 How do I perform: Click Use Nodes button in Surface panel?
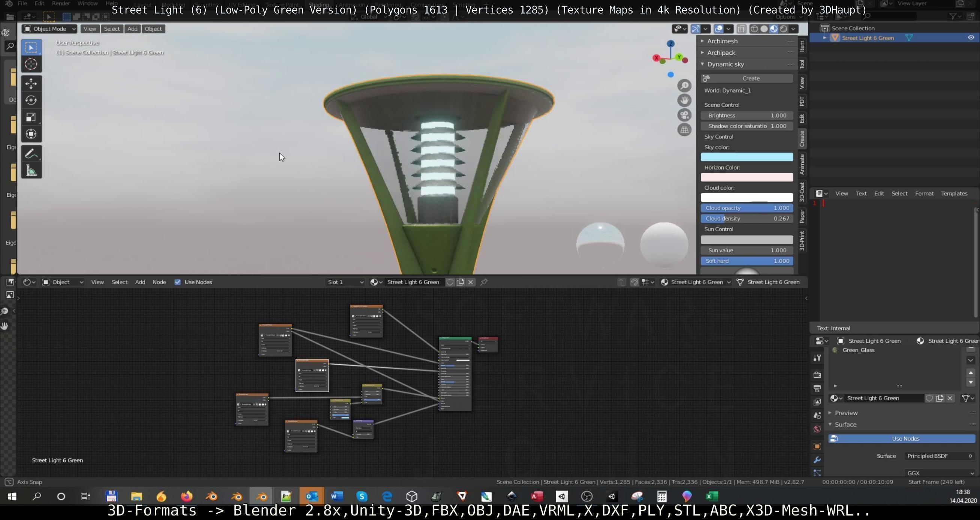point(902,439)
